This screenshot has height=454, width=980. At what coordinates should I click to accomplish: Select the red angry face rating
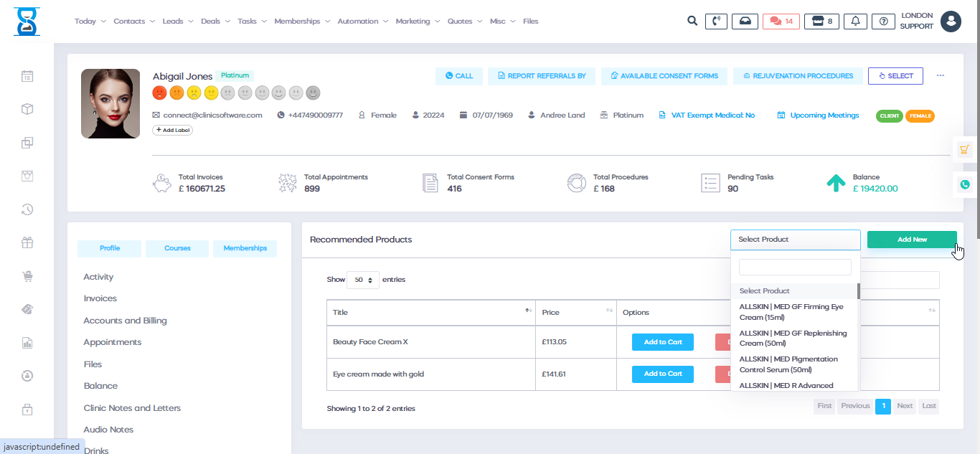tap(159, 93)
